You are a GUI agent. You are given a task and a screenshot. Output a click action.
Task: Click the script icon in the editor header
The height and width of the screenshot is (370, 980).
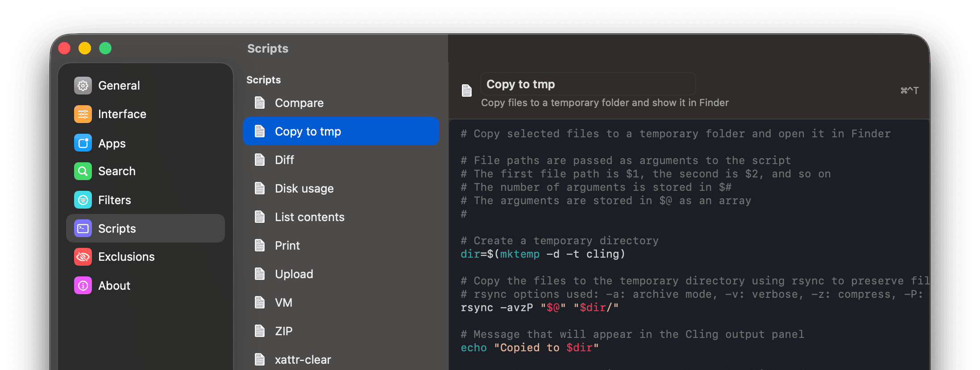467,90
